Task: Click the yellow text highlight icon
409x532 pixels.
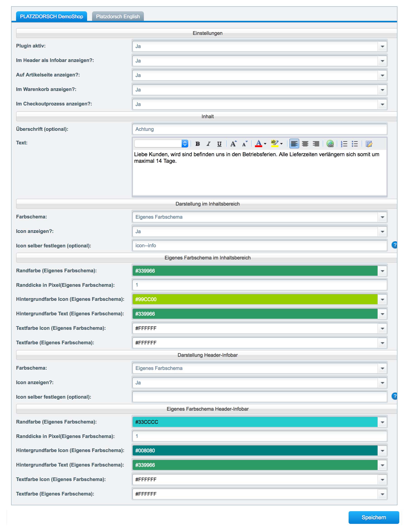Action: tap(275, 144)
